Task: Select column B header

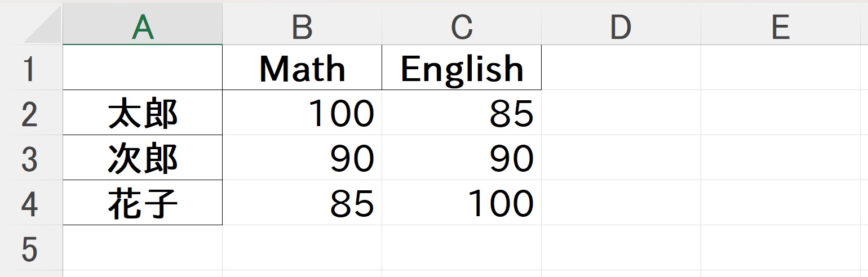Action: click(302, 26)
